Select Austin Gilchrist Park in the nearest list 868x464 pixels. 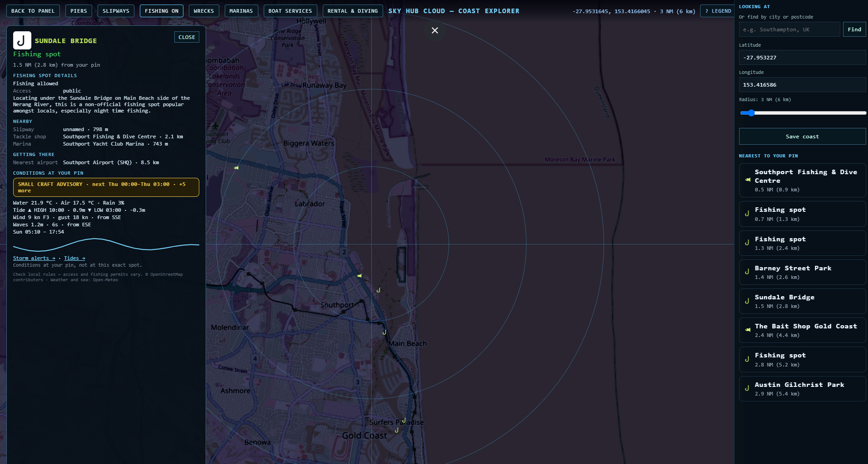click(802, 389)
